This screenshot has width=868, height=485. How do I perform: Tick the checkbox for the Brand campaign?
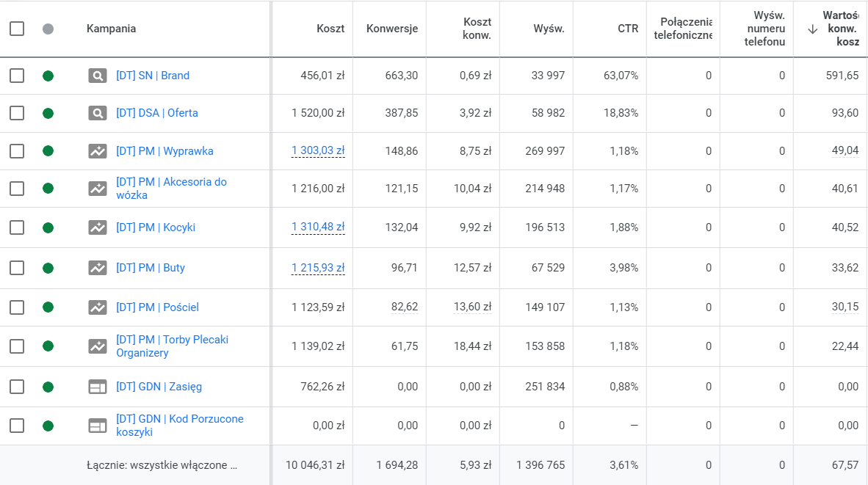tap(17, 76)
